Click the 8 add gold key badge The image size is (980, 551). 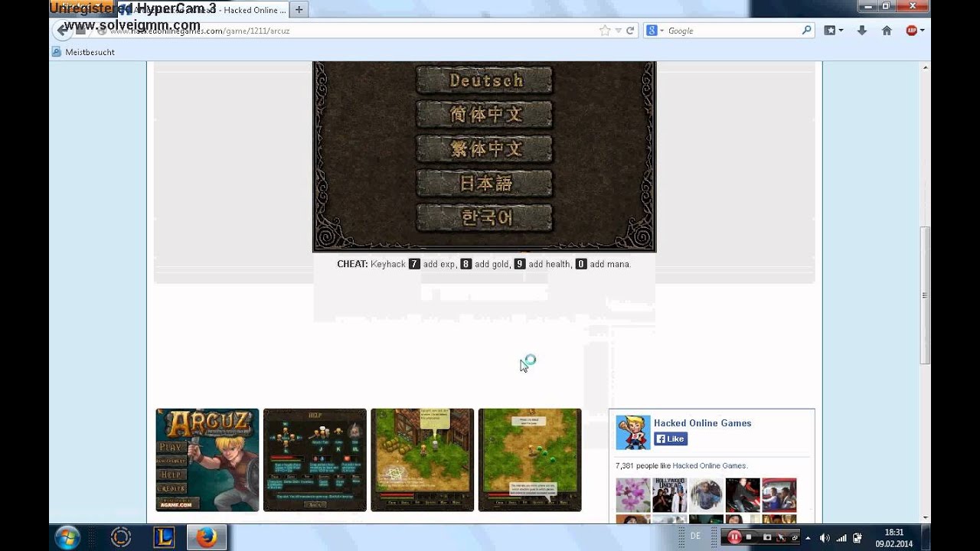point(465,264)
